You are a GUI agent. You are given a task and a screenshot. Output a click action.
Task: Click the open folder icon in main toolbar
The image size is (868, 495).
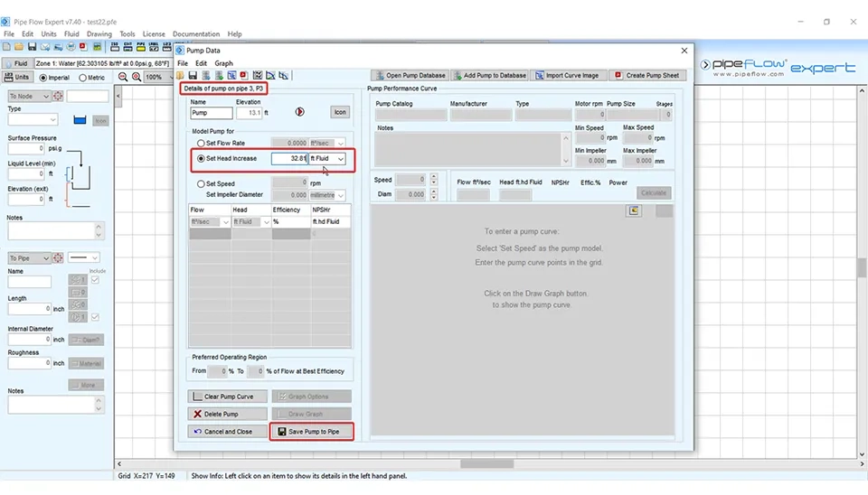(x=19, y=47)
